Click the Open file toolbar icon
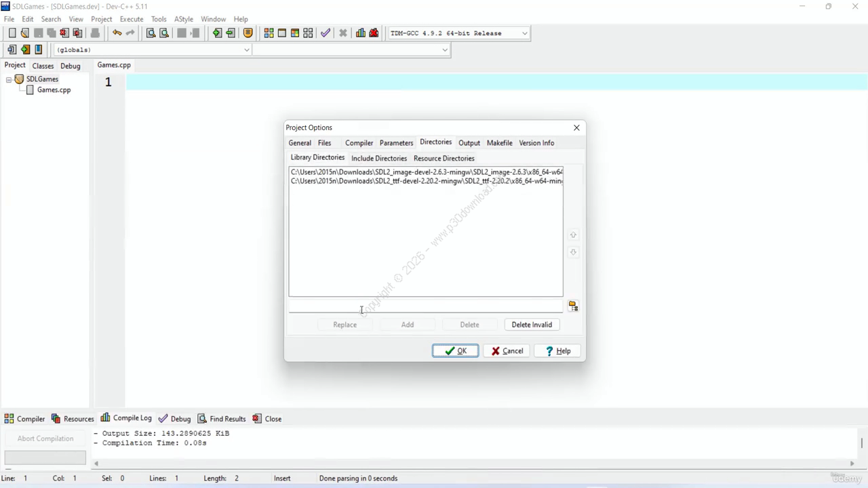The height and width of the screenshot is (488, 868). point(25,33)
